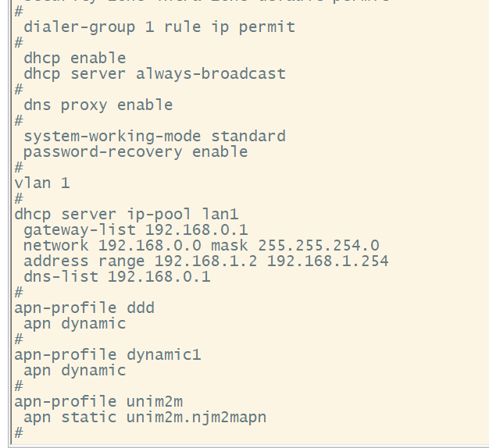Click "apn dynamic" under apn-profile ddd
This screenshot has width=489, height=448.
(x=74, y=324)
